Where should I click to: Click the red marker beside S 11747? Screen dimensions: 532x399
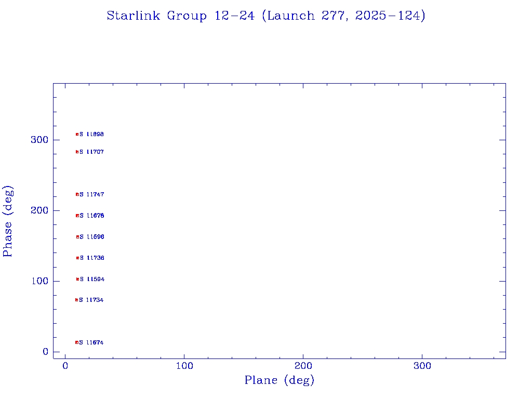click(x=77, y=194)
